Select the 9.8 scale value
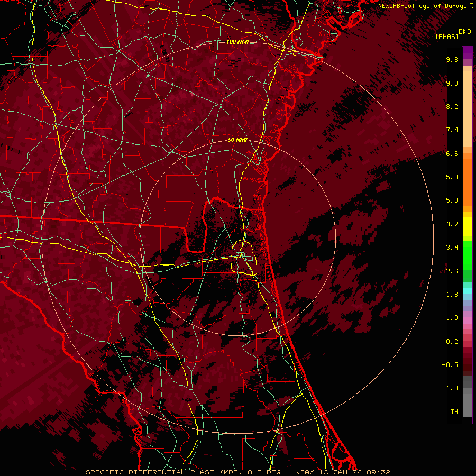 [x=452, y=59]
